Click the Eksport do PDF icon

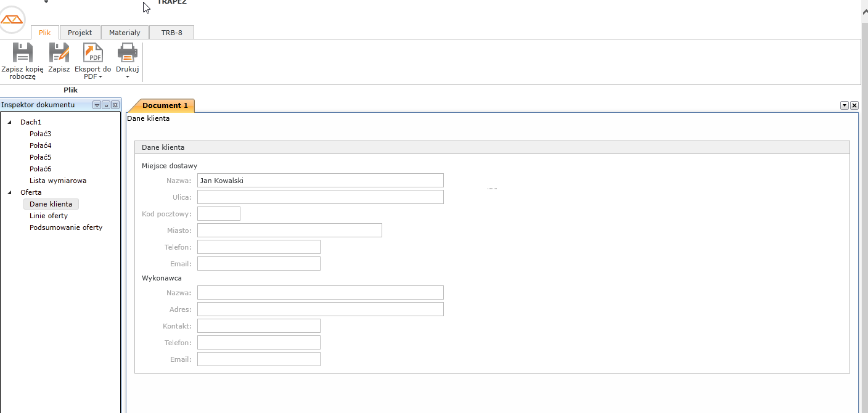coord(93,53)
